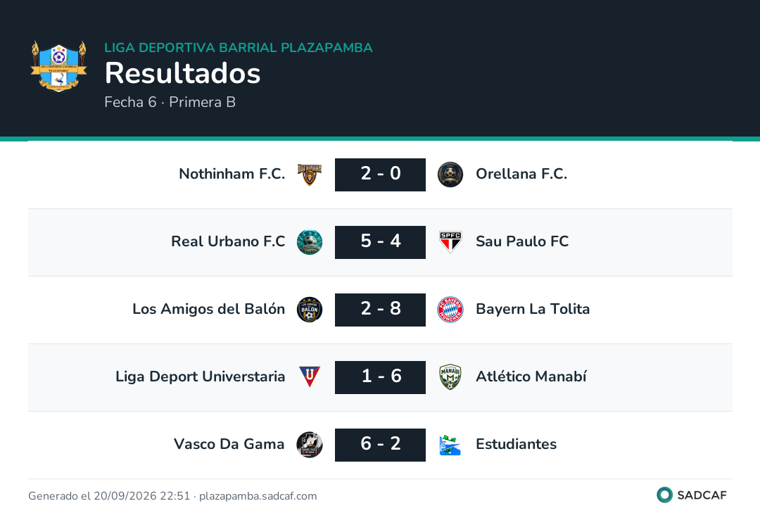Viewport: 760px width, 532px height.
Task: Click the Nothinham F.C. lion logo
Action: (x=309, y=175)
